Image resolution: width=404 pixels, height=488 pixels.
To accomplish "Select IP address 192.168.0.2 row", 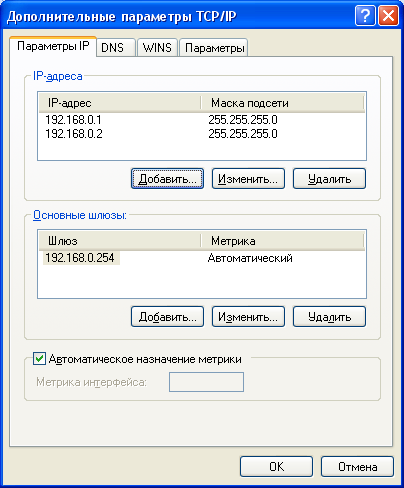I will point(202,134).
